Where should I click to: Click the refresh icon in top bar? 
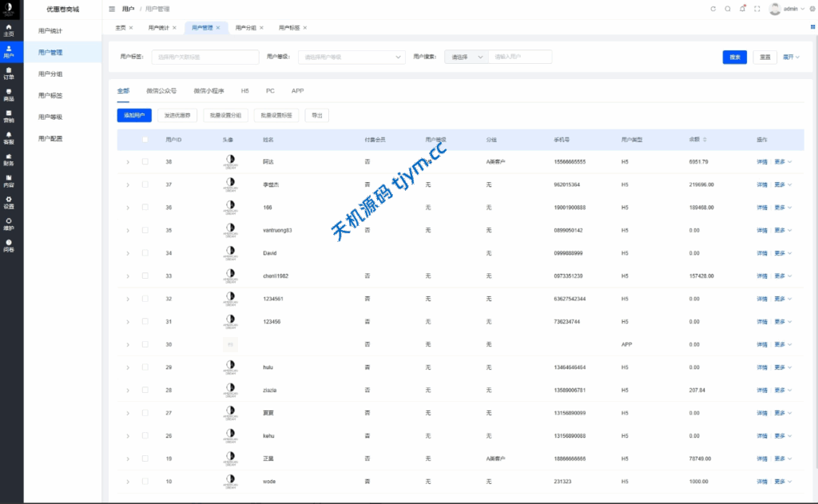(x=713, y=9)
